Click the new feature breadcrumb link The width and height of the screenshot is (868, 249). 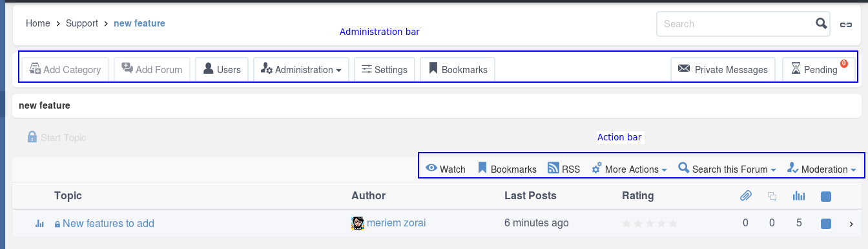click(x=139, y=23)
